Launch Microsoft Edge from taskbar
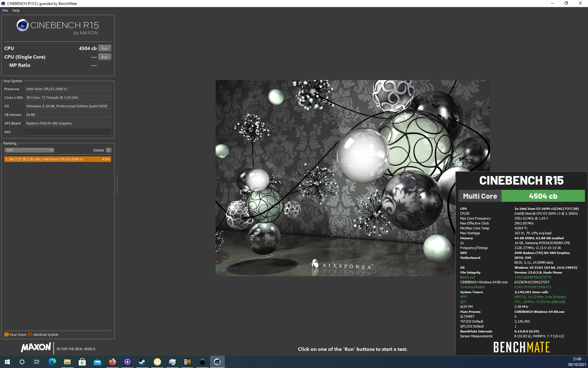Viewport: 588px width, 368px height. click(52, 362)
